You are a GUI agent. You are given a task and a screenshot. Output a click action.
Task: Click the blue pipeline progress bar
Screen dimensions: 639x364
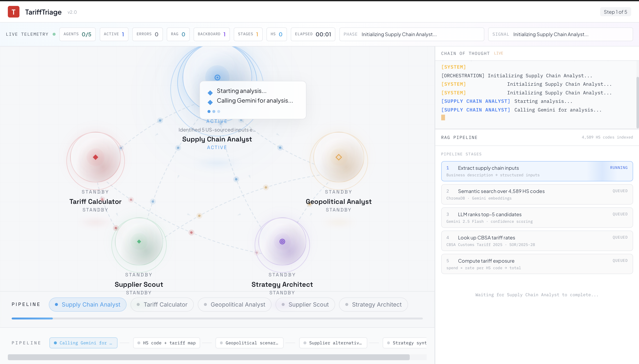point(32,318)
